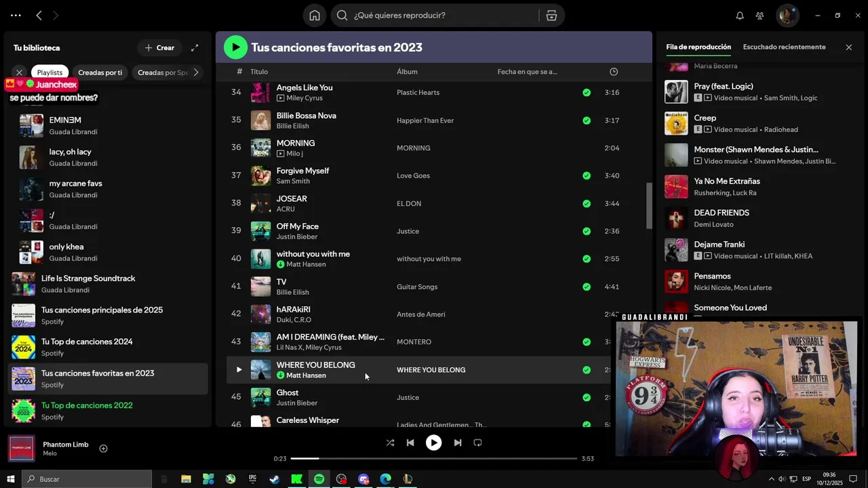Open Matt Hansen artist link under WHERE YOU BELONG

[x=306, y=375]
